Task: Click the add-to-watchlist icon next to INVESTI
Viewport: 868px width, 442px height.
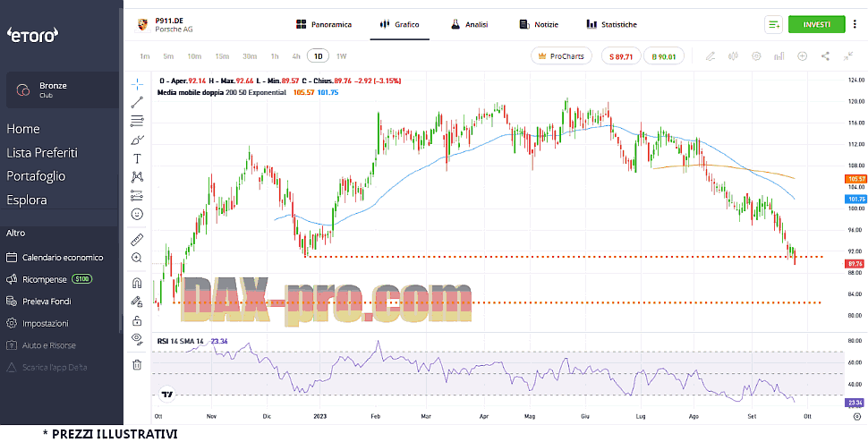Action: point(773,24)
